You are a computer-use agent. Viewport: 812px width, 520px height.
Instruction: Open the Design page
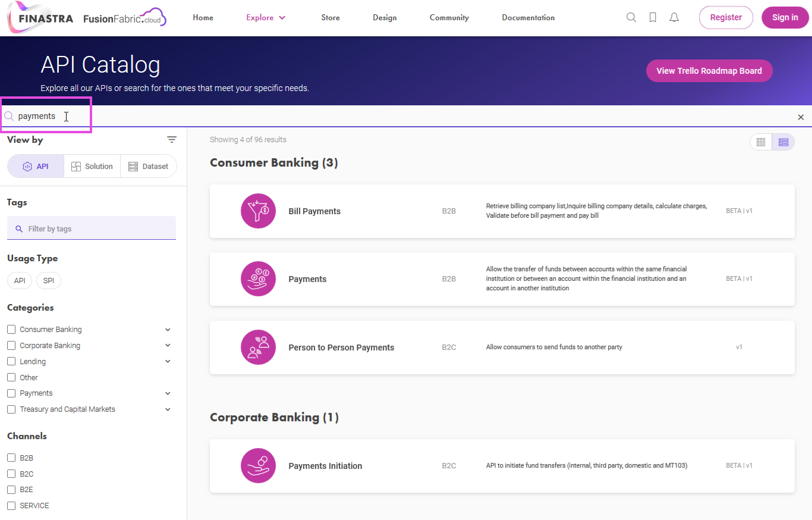[x=385, y=18]
